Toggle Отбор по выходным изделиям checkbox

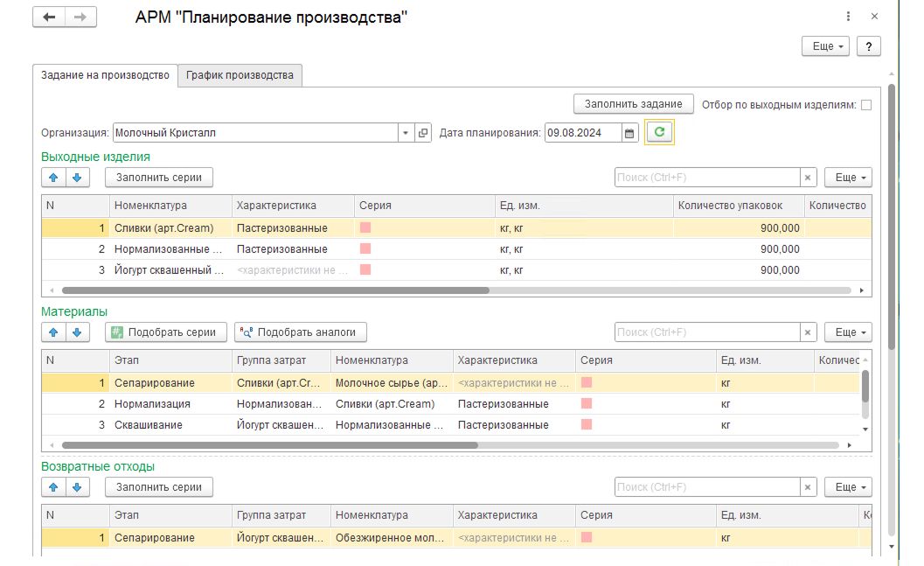coord(865,105)
